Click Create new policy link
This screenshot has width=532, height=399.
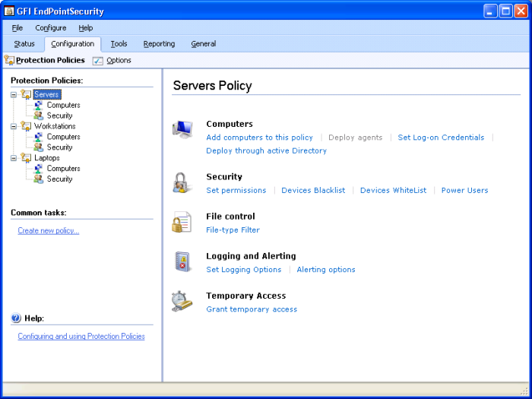click(x=49, y=231)
